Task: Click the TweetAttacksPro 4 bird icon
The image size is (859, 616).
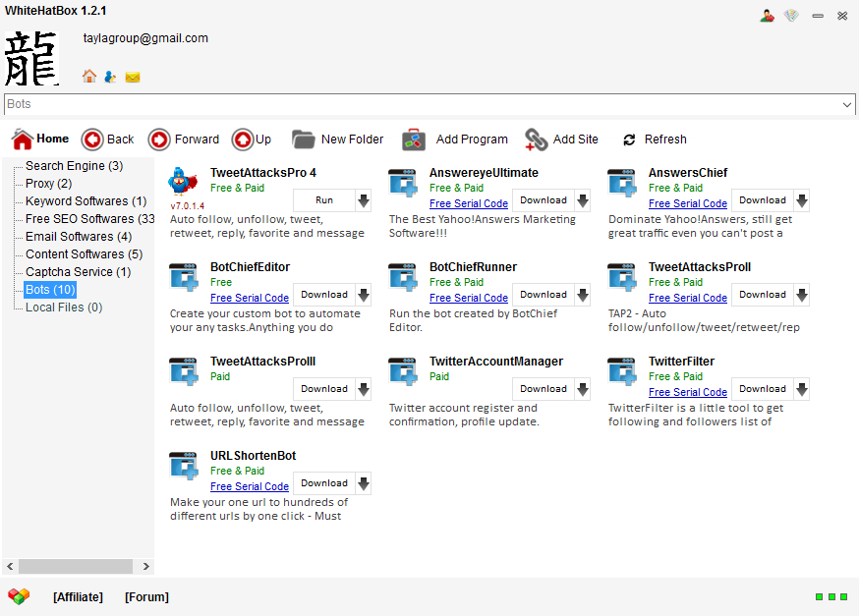Action: point(183,183)
